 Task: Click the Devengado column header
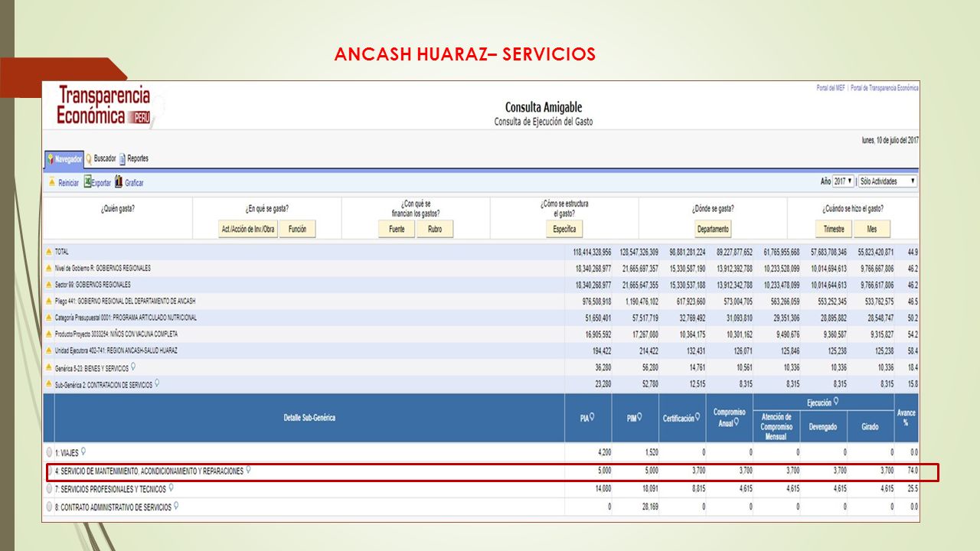822,427
